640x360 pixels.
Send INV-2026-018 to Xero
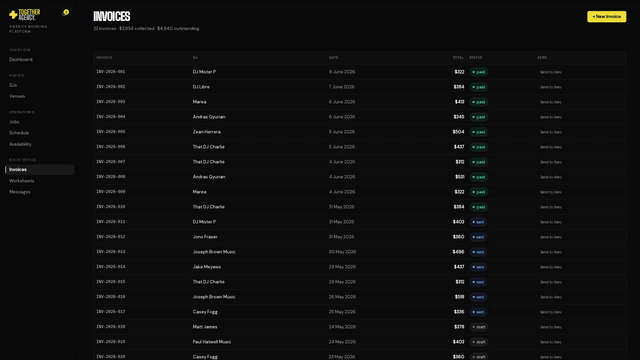[x=551, y=327]
